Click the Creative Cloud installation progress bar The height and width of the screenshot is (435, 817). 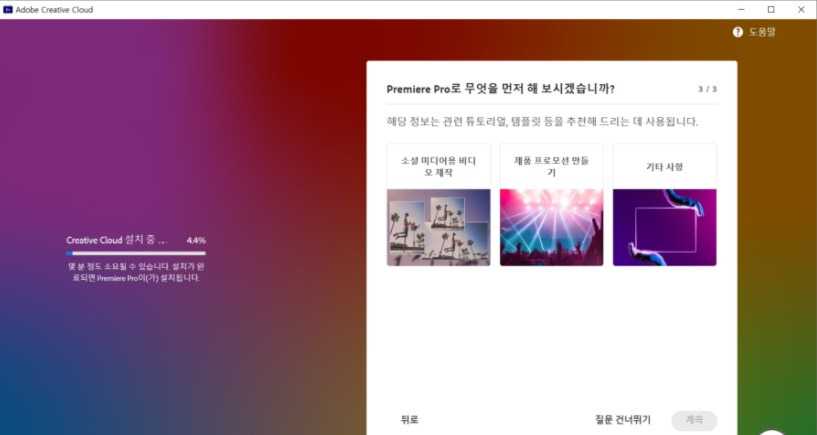(135, 254)
